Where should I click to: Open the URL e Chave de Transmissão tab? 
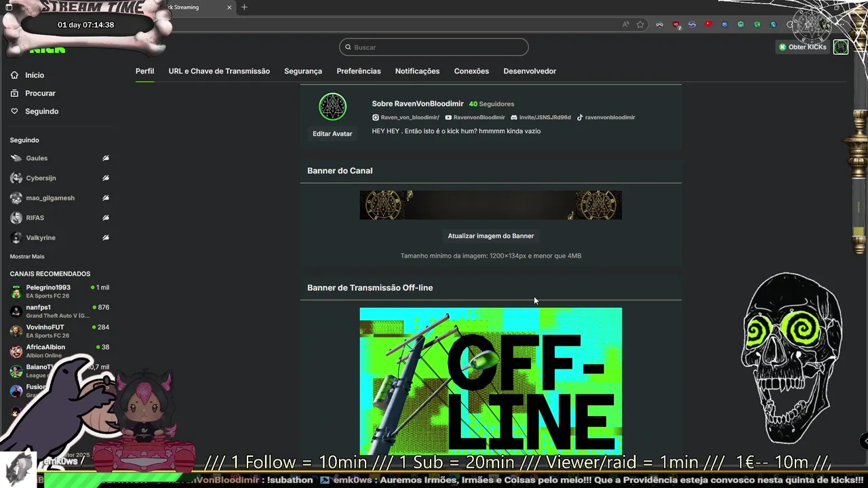(x=219, y=71)
